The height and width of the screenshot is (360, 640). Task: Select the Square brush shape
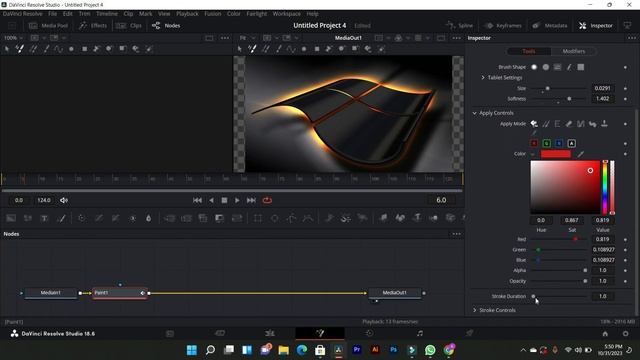click(580, 67)
